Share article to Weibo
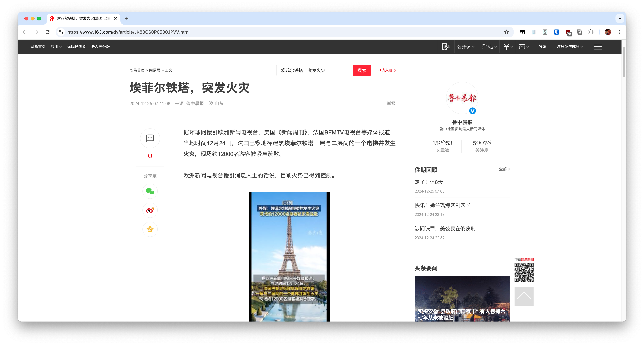Image resolution: width=644 pixels, height=345 pixels. (x=150, y=210)
